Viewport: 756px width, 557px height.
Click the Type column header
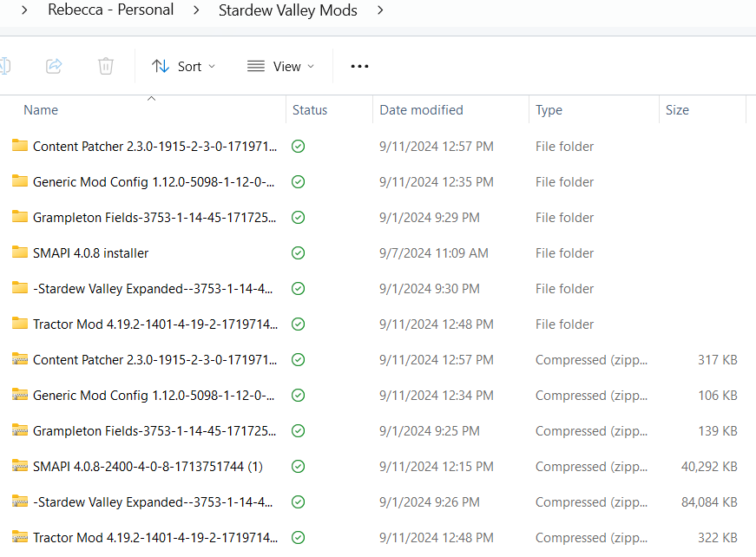pos(549,110)
